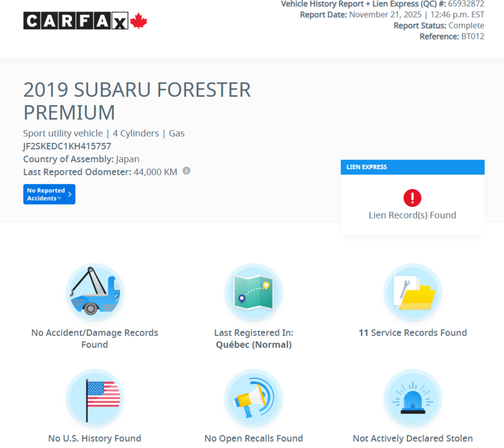Click the accident/damage tow truck icon
This screenshot has width=504, height=448.
pyautogui.click(x=94, y=292)
